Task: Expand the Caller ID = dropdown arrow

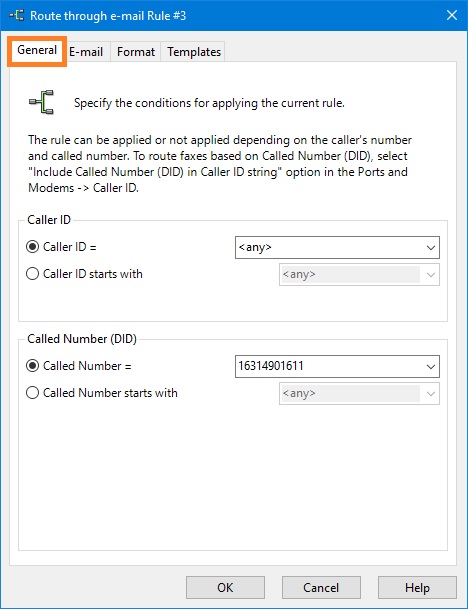Action: 430,247
